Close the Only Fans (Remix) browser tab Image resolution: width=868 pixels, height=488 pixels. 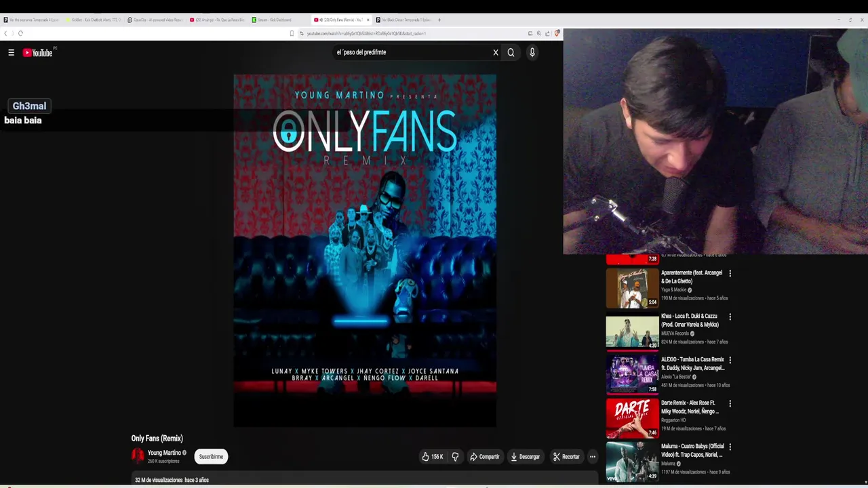pyautogui.click(x=368, y=20)
